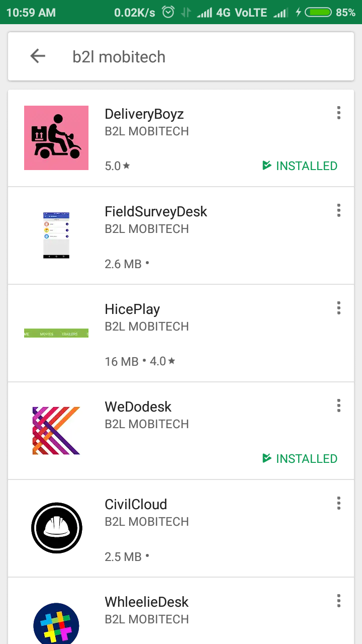The width and height of the screenshot is (362, 644).
Task: Expand three-dot options for CivilCloud
Action: click(338, 503)
